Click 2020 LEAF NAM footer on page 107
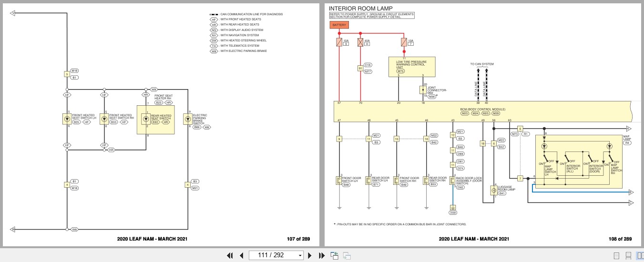The height and width of the screenshot is (262, 644). coord(152,239)
